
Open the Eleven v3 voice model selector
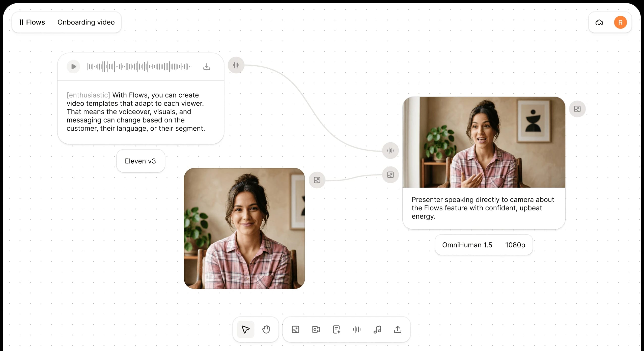[x=141, y=161]
